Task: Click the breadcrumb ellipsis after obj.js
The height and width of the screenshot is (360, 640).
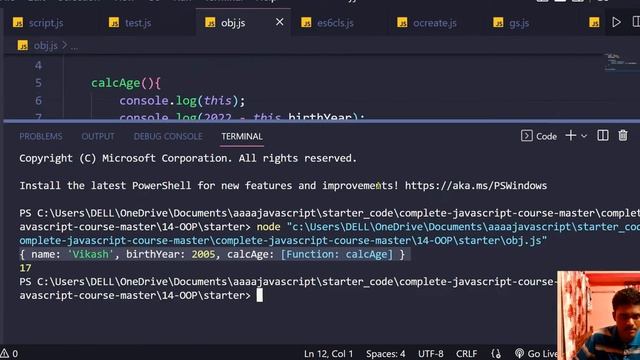Action: click(74, 46)
